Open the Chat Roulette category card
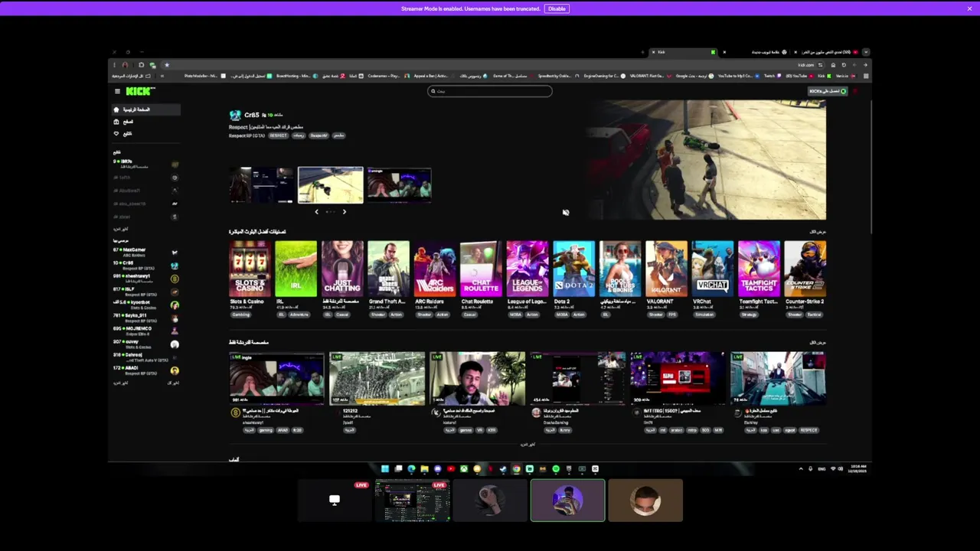This screenshot has height=551, width=980. coord(481,268)
